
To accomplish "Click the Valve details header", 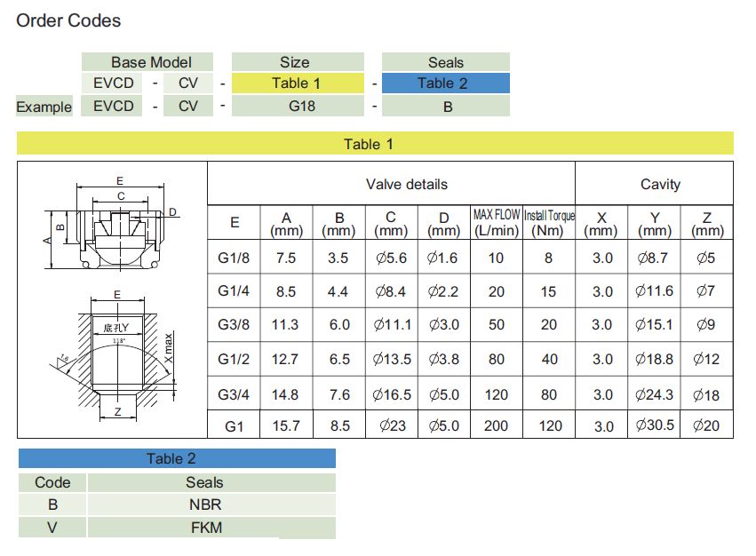I will tap(406, 185).
